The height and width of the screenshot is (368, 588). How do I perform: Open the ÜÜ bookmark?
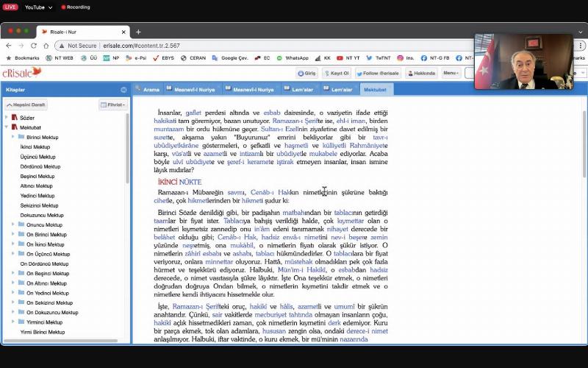pyautogui.click(x=89, y=58)
